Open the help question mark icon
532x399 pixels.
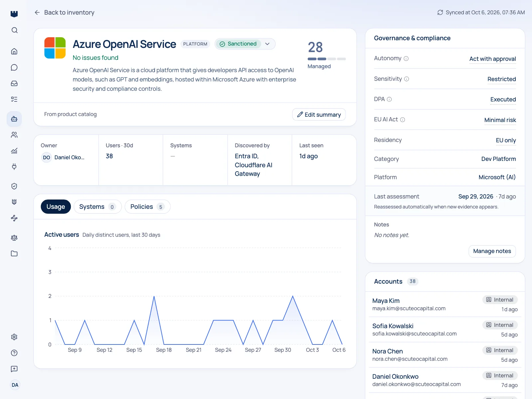[x=14, y=353]
